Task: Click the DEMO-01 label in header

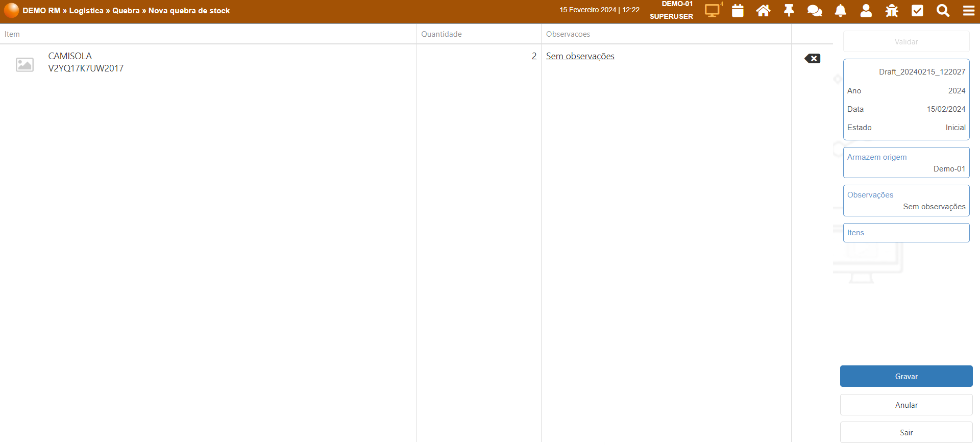Action: (677, 4)
